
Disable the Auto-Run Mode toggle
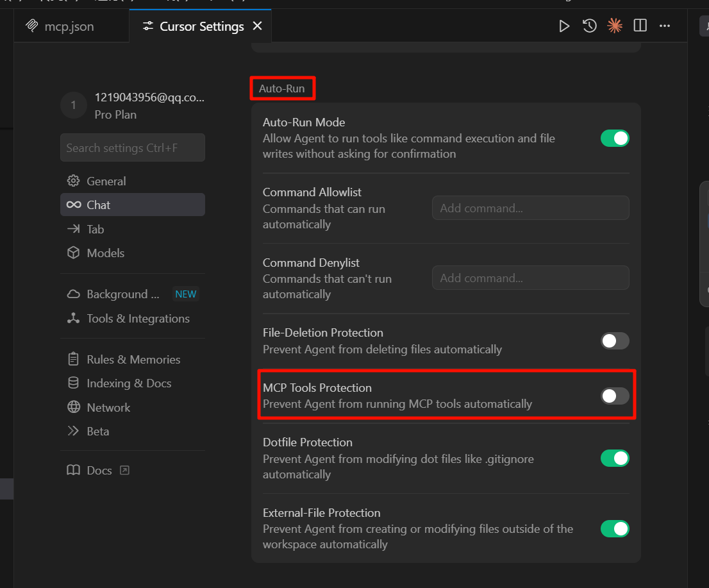615,139
